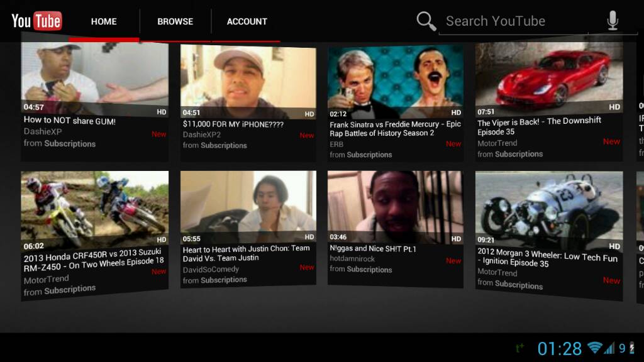Screen dimensions: 644x362
Task: Click the search magnifier icon
Action: click(x=426, y=21)
